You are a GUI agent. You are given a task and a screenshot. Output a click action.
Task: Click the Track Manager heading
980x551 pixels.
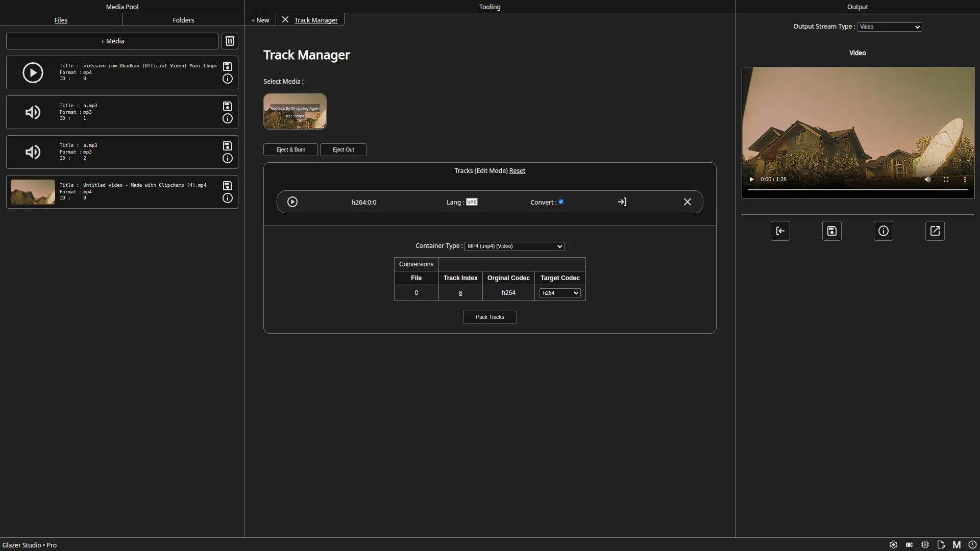pyautogui.click(x=307, y=55)
